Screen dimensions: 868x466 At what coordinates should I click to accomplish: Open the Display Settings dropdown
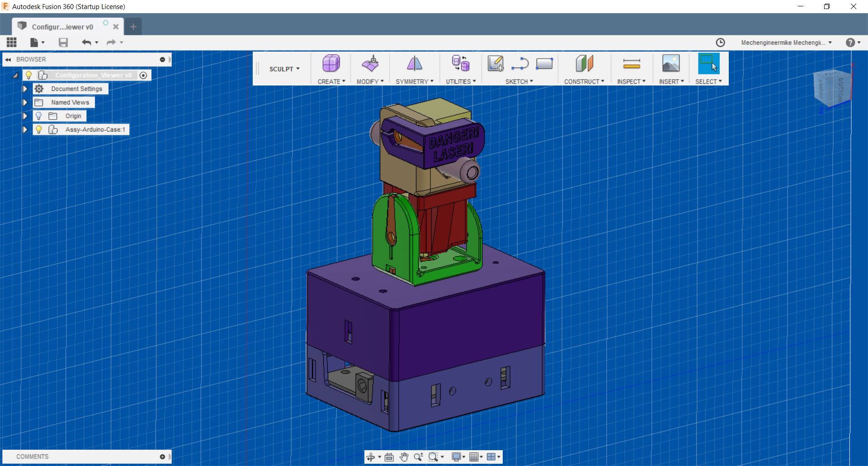(458, 457)
